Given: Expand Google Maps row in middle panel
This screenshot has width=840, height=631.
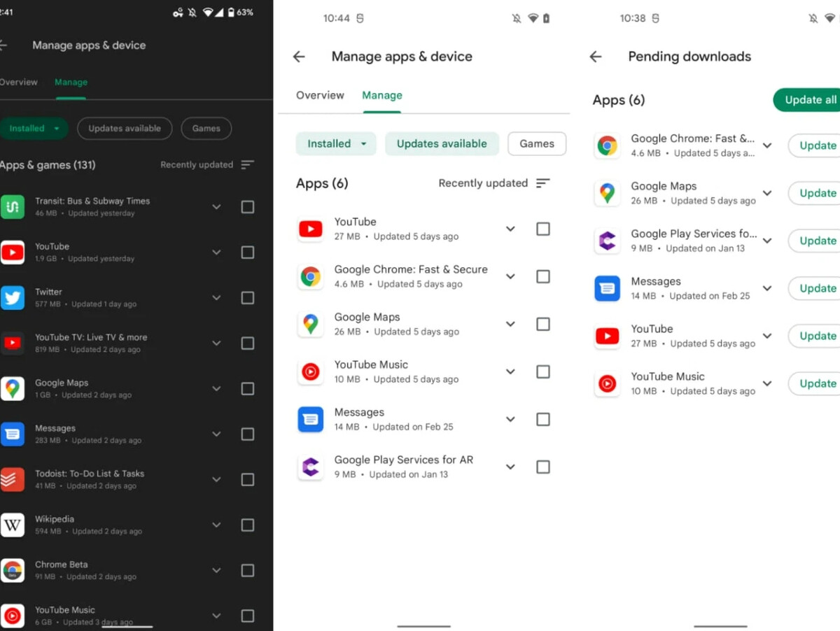Looking at the screenshot, I should click(510, 324).
